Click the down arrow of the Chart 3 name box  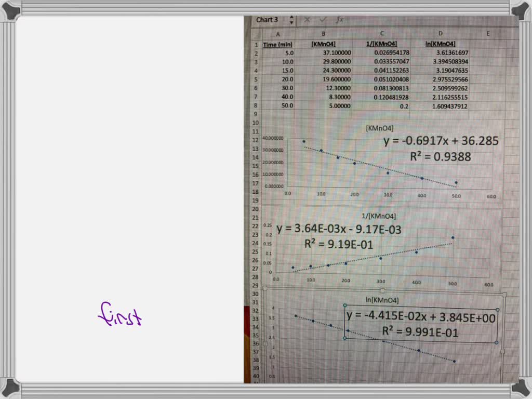tap(291, 22)
